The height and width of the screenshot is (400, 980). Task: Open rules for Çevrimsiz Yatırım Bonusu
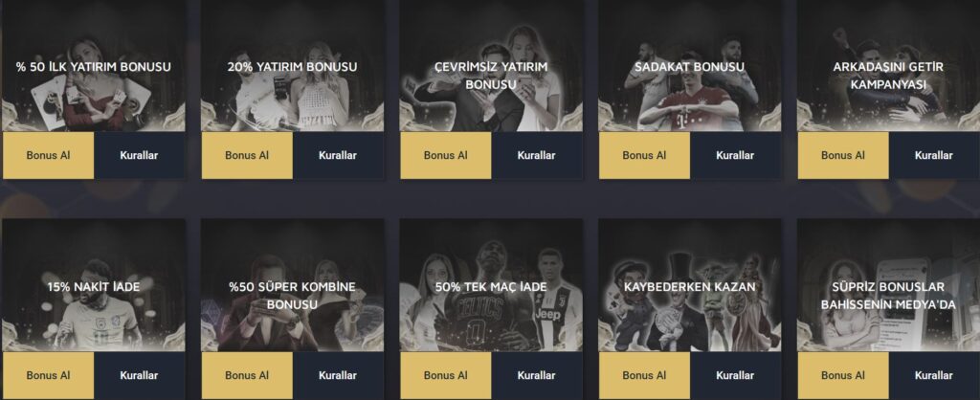536,155
